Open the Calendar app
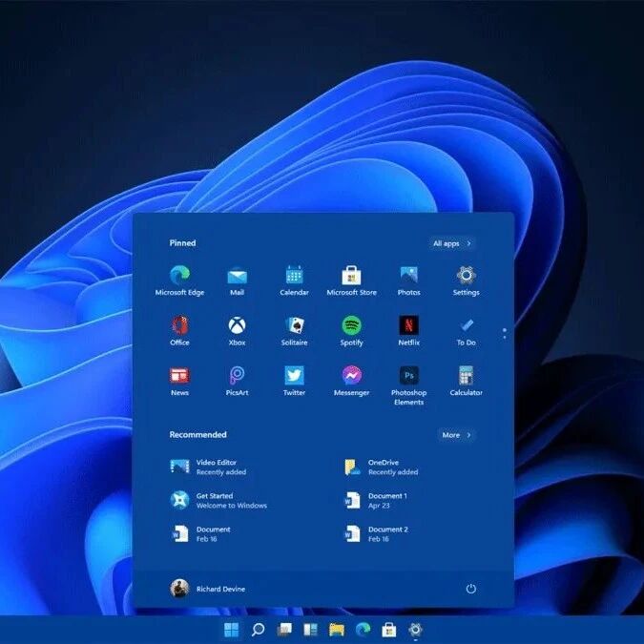The height and width of the screenshot is (644, 644). pos(294,280)
